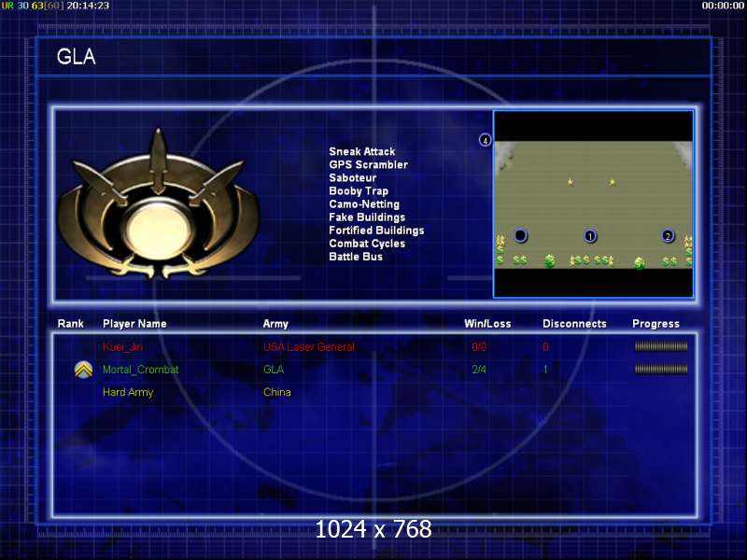Click the Fake Buildings entry
The width and height of the screenshot is (747, 560).
coord(367,217)
